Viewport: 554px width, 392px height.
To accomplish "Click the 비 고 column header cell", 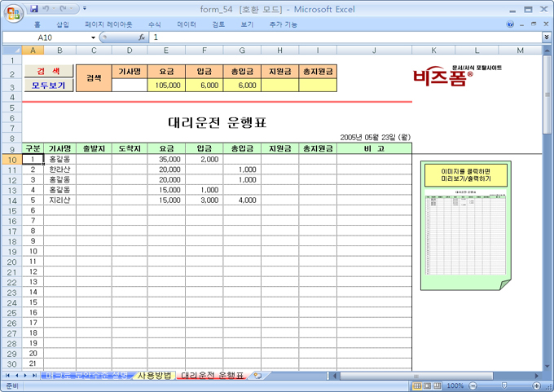I will click(x=374, y=148).
